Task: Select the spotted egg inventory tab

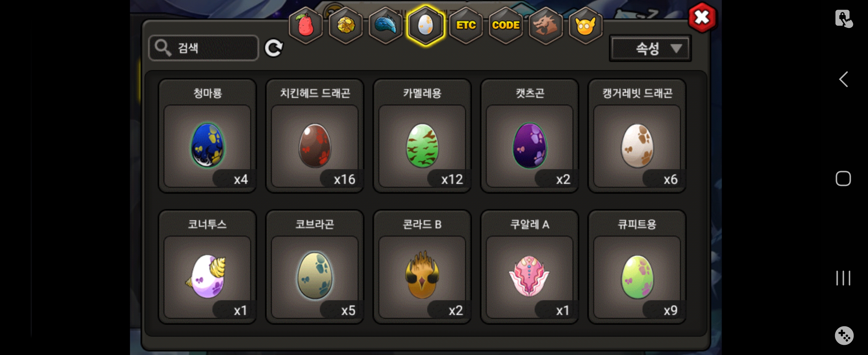Action: point(425,26)
